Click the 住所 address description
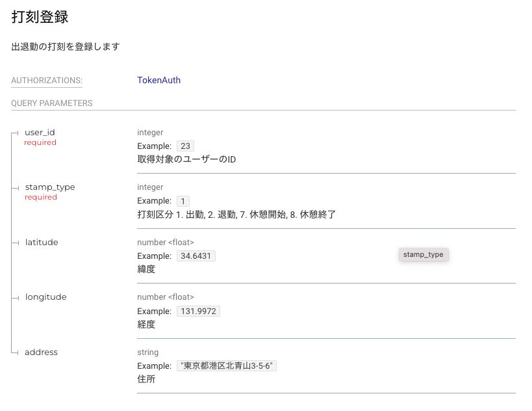The height and width of the screenshot is (411, 532). point(146,379)
